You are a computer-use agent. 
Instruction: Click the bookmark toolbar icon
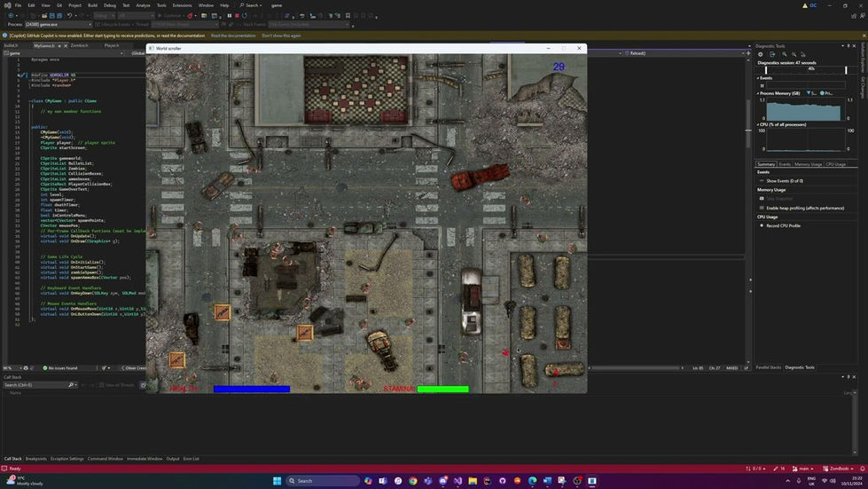click(x=348, y=15)
